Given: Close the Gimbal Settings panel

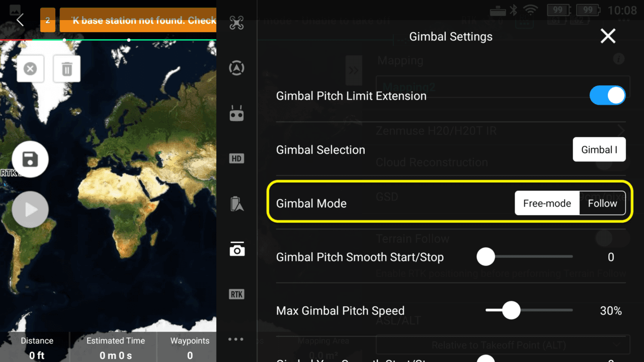Looking at the screenshot, I should pyautogui.click(x=608, y=36).
